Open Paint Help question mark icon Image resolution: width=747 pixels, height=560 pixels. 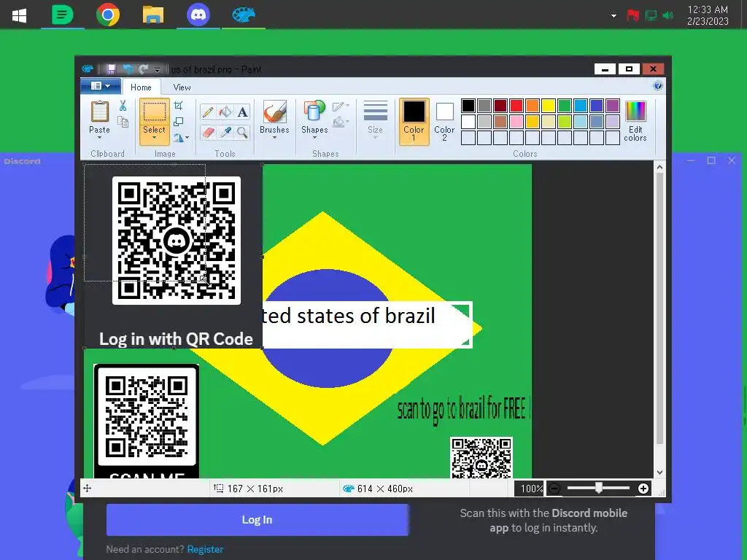657,86
